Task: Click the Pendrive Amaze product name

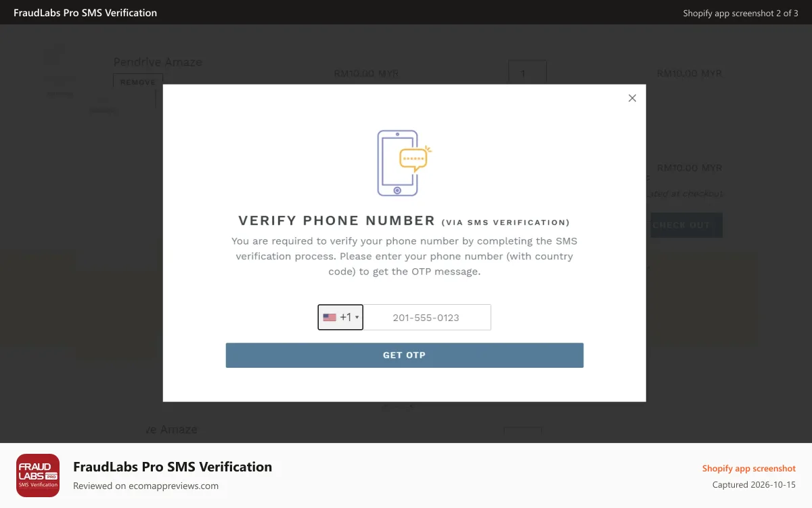Action: [x=158, y=62]
